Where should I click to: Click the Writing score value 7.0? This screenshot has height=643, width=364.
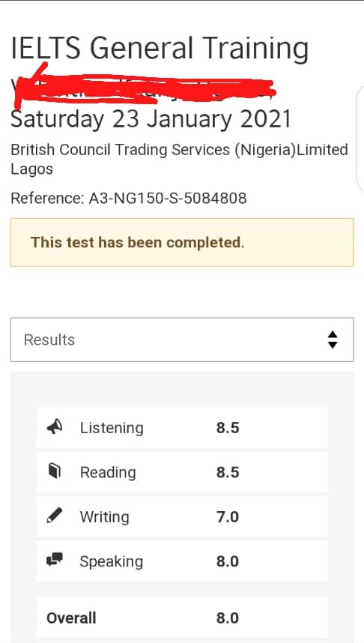point(228,516)
